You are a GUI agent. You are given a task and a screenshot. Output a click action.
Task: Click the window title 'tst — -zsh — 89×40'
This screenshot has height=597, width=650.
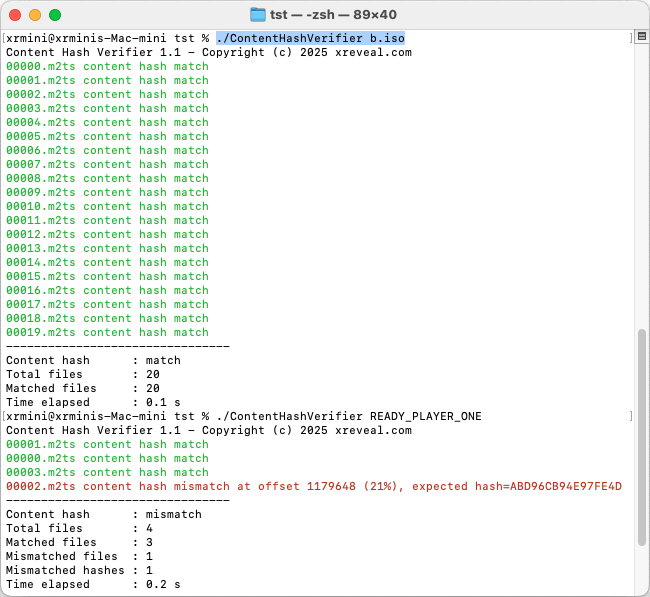click(x=334, y=15)
